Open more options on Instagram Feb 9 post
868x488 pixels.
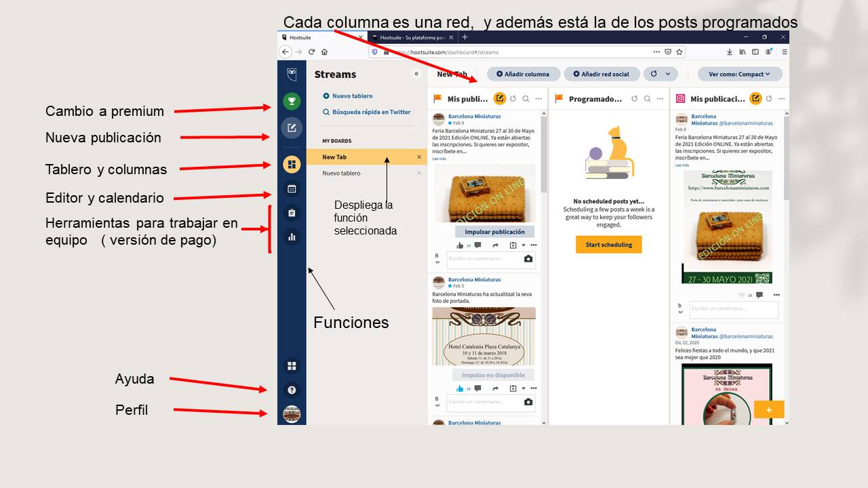pyautogui.click(x=776, y=295)
